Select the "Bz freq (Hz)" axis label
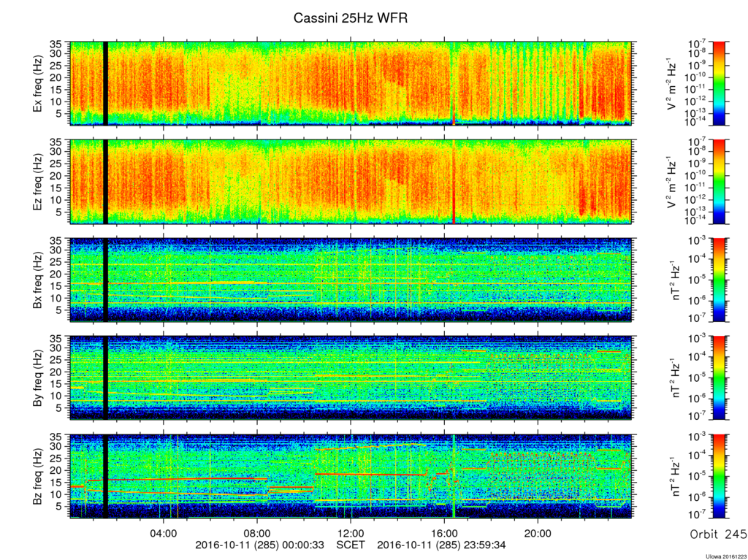 [37, 476]
